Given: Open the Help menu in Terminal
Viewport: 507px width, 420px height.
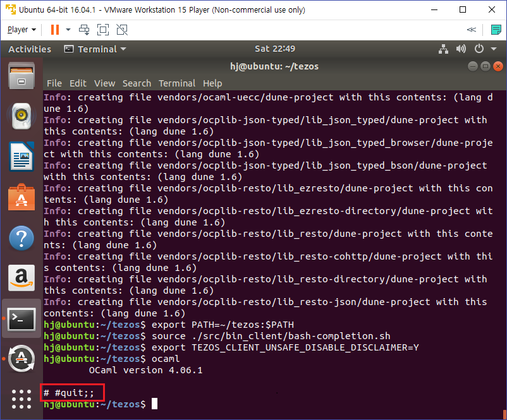Looking at the screenshot, I should 212,83.
